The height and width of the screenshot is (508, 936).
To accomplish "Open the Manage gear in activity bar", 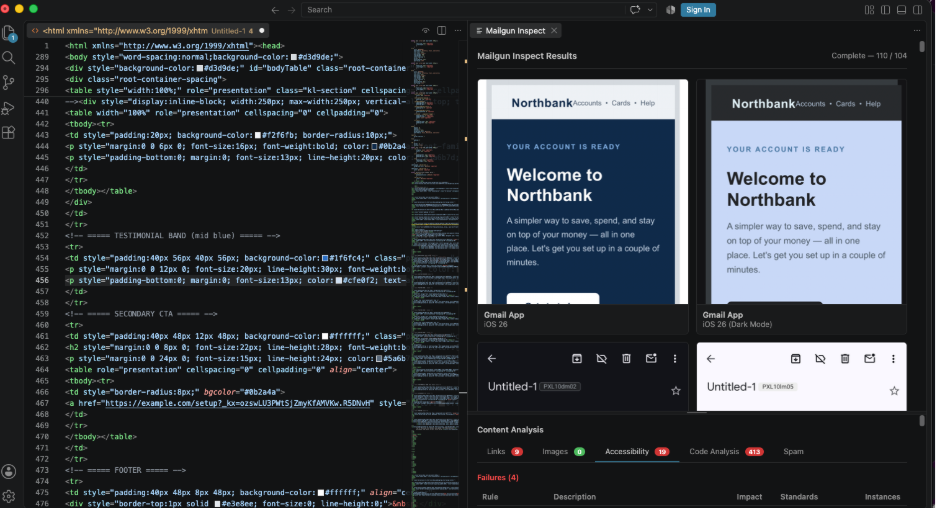I will pos(9,496).
